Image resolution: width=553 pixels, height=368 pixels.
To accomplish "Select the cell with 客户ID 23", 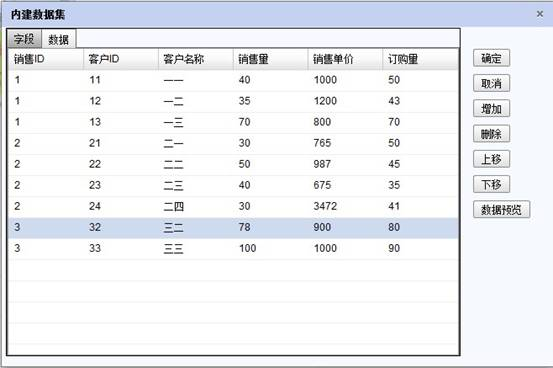I will [121, 185].
